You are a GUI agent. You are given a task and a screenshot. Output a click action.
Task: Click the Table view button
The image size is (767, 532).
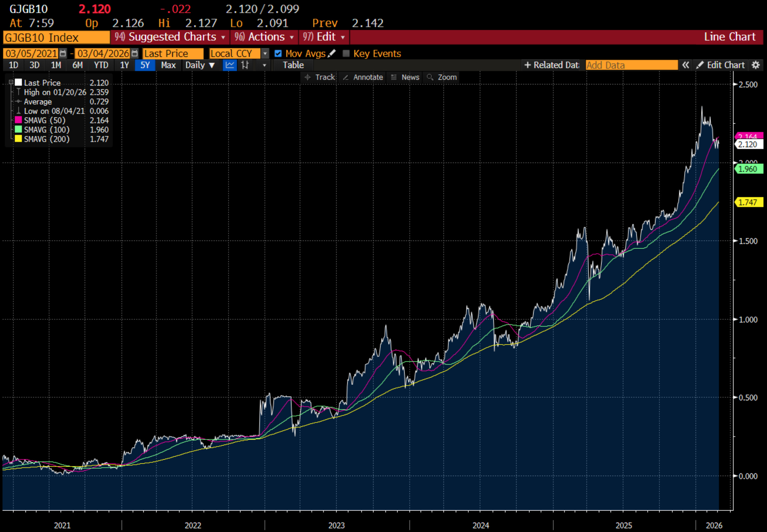(293, 65)
